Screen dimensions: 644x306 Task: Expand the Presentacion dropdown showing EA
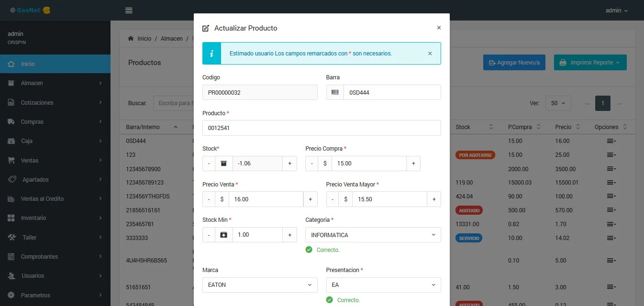click(x=383, y=285)
